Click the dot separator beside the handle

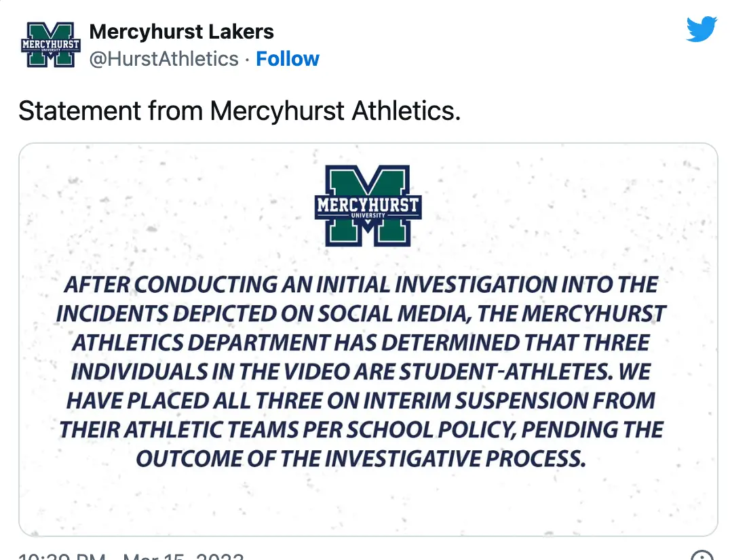246,60
